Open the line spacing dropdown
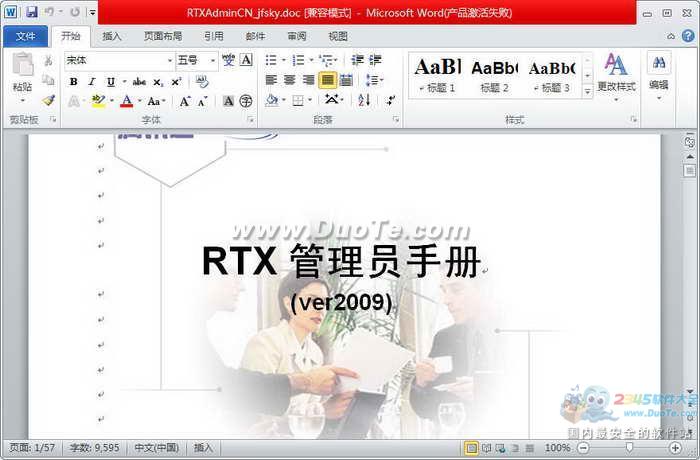This screenshot has width=700, height=460. [374, 80]
